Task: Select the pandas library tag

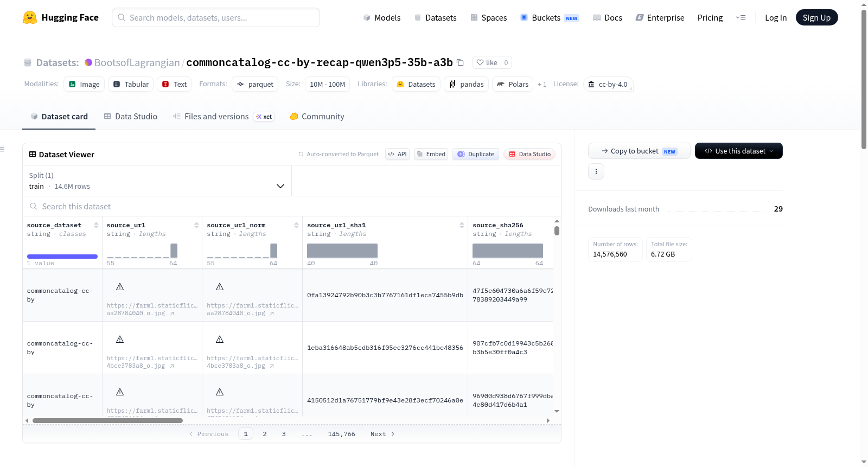Action: [x=467, y=84]
